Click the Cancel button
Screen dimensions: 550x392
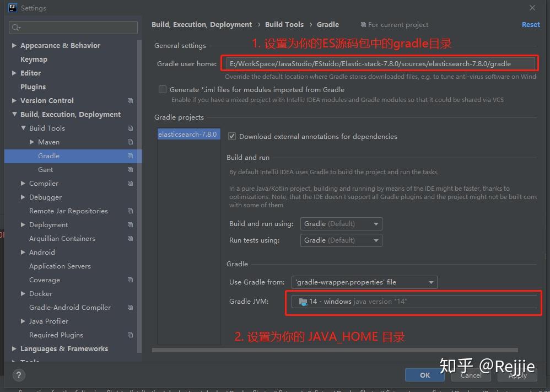click(x=471, y=375)
